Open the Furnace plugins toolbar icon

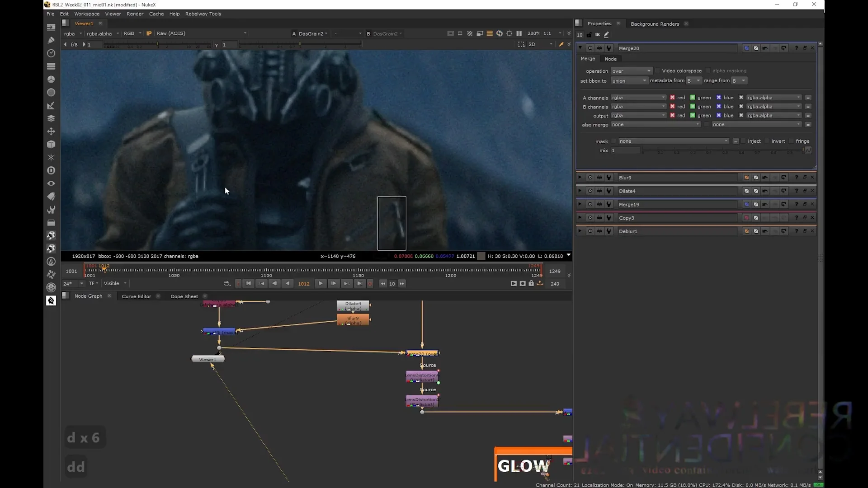[51, 262]
